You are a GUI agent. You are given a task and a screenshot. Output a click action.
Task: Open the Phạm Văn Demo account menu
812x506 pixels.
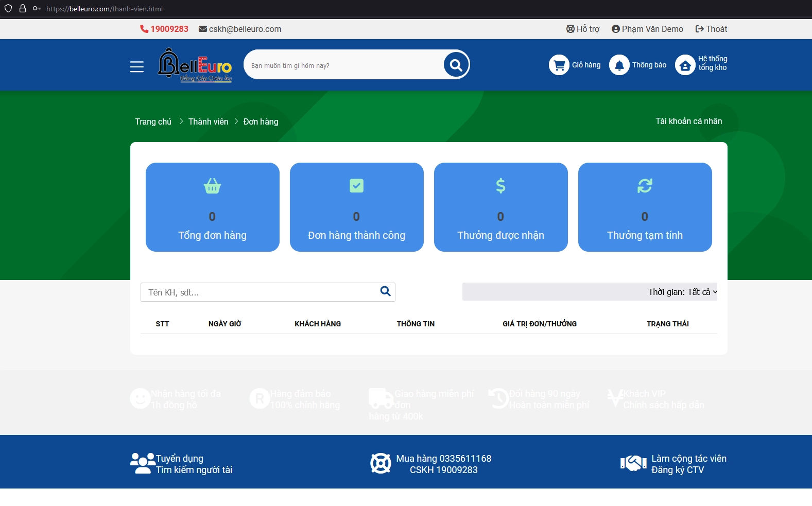pyautogui.click(x=647, y=29)
